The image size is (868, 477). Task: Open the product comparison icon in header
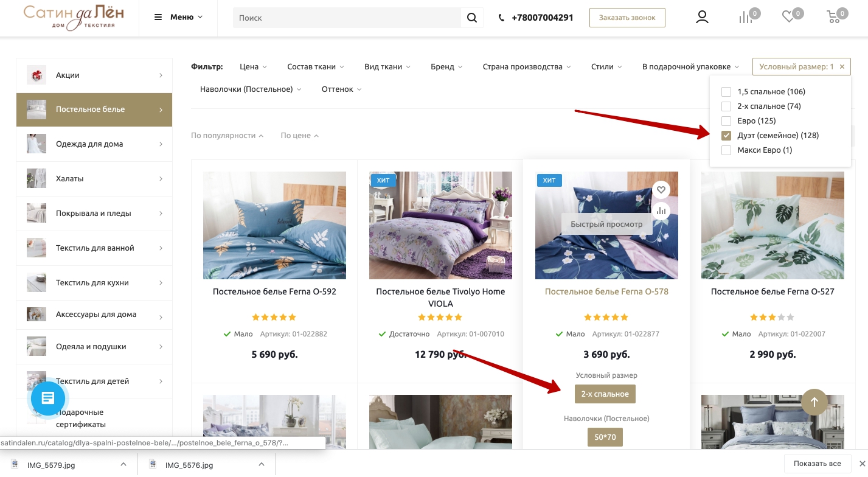(746, 18)
